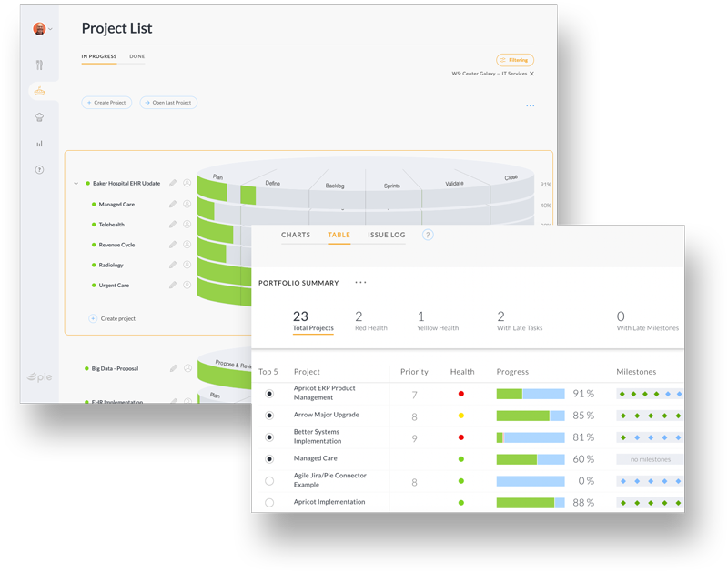
Task: Switch to the Done tab
Action: (137, 56)
